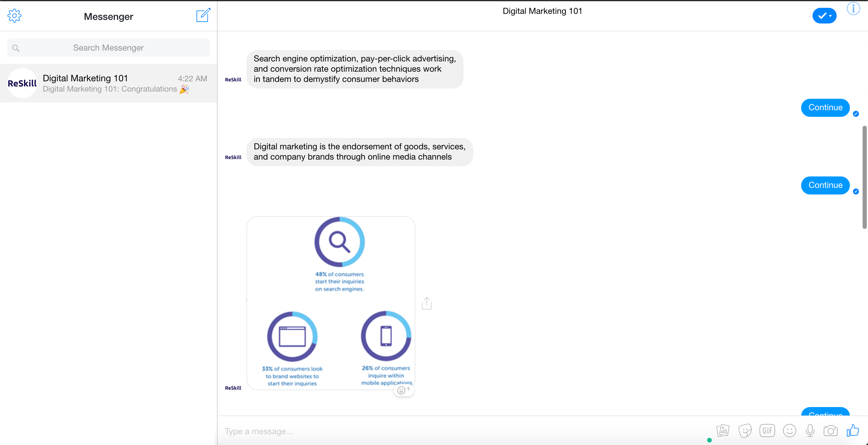Add a reaction to the infographic message
The width and height of the screenshot is (868, 445).
(403, 390)
